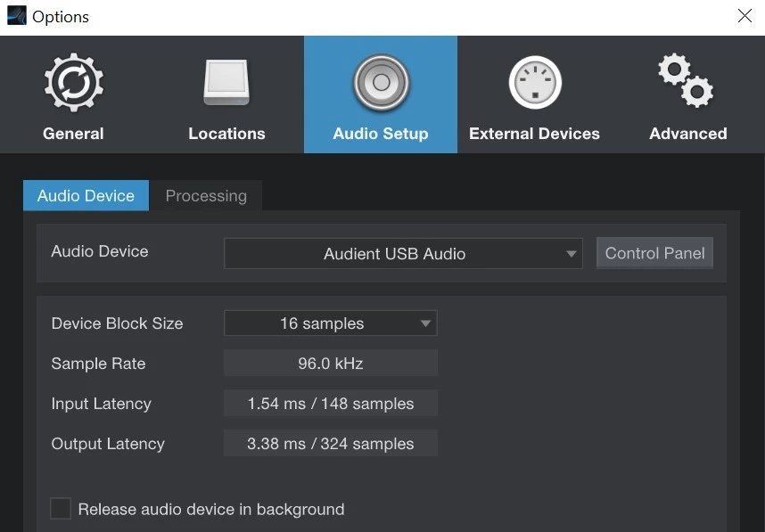
Task: Expand the Device Block Size dropdown
Action: pyautogui.click(x=330, y=323)
